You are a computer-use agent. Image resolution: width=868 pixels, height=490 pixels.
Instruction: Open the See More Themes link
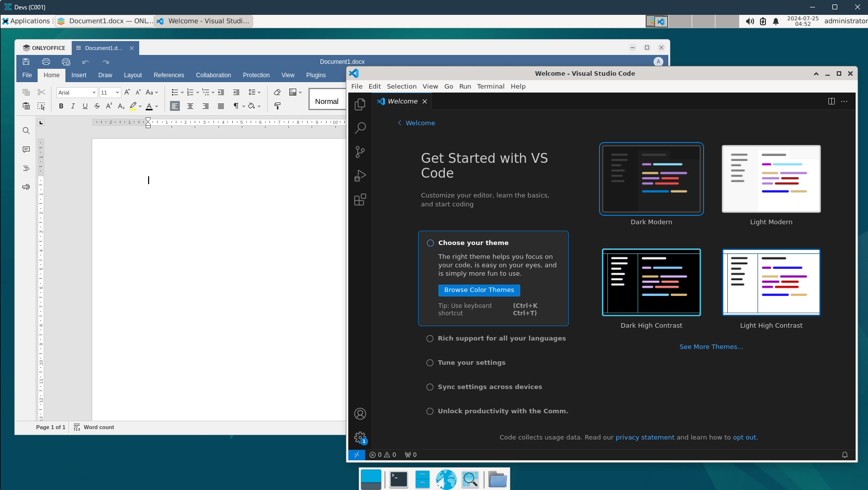pos(711,347)
